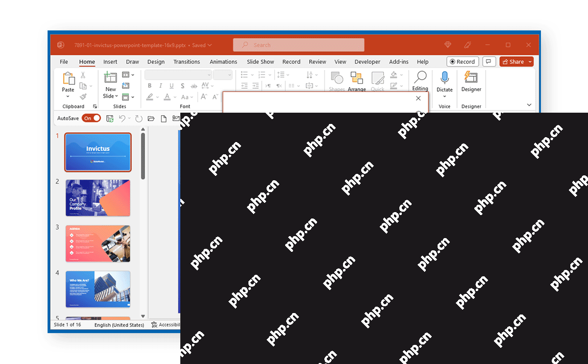
Task: Open the slide Layout dropdown
Action: click(x=128, y=75)
